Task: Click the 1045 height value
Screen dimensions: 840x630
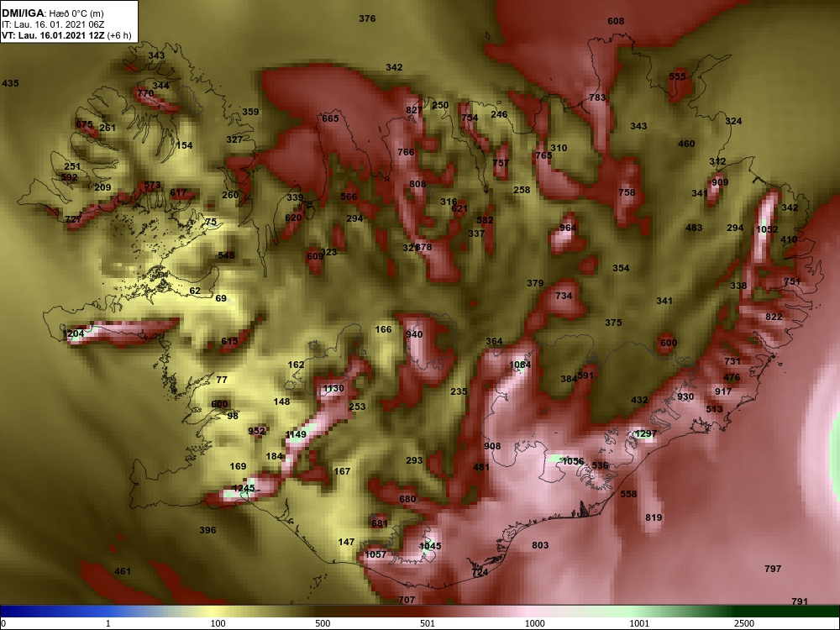Action: (x=430, y=546)
